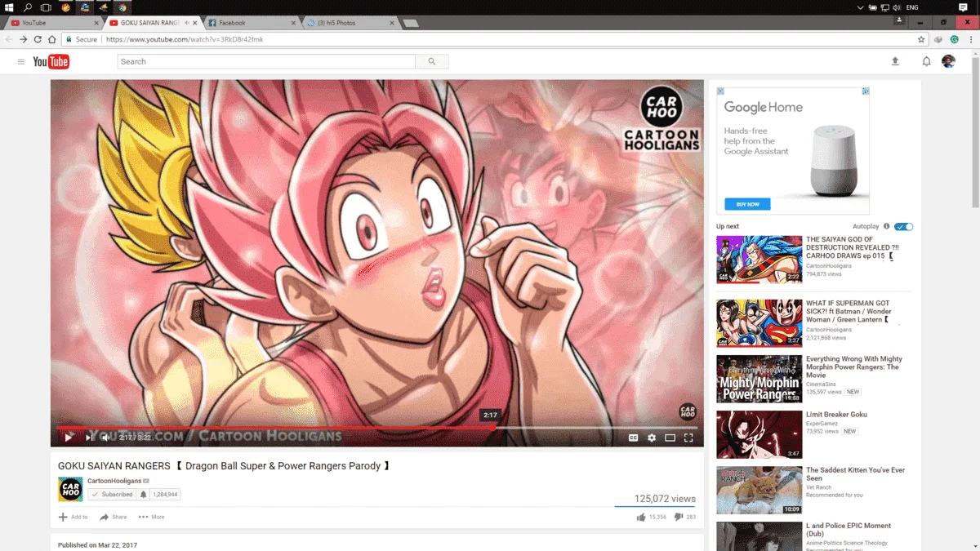This screenshot has height=551, width=980.
Task: Open the More actions menu
Action: coord(151,517)
